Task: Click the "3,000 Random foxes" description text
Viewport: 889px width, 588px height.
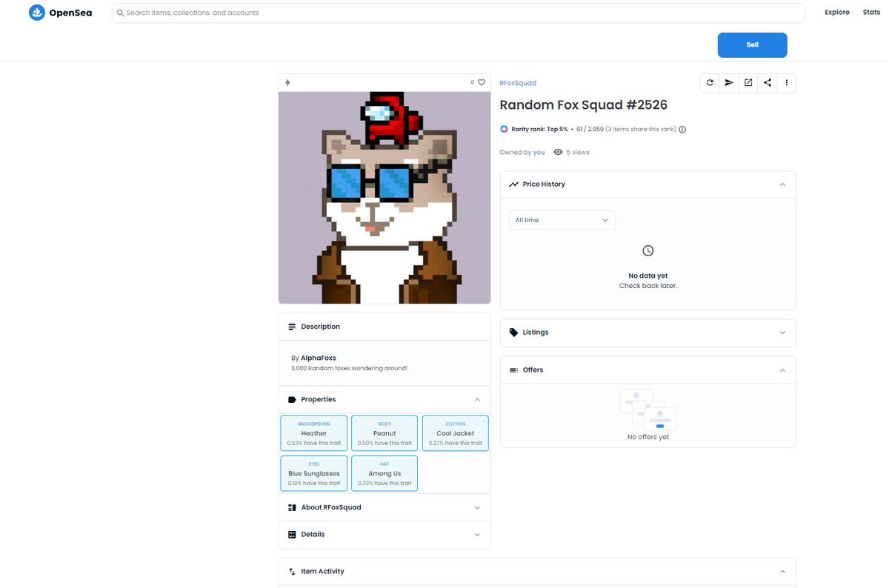Action: click(350, 368)
